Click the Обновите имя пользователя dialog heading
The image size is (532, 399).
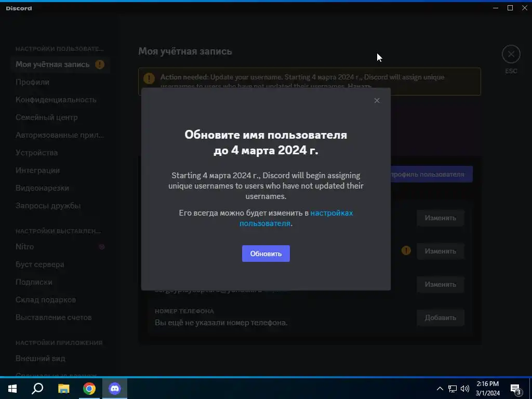click(x=265, y=142)
